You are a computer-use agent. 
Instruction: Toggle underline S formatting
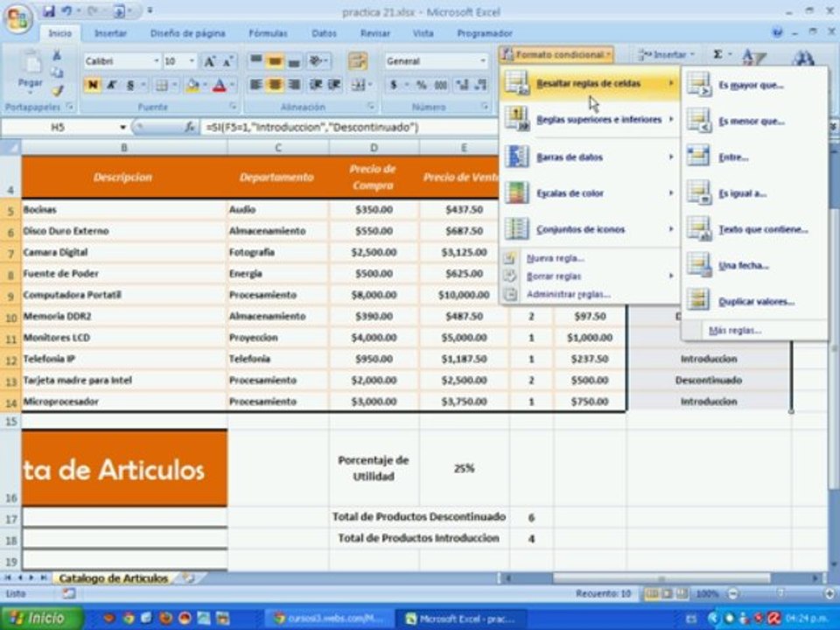(x=130, y=85)
